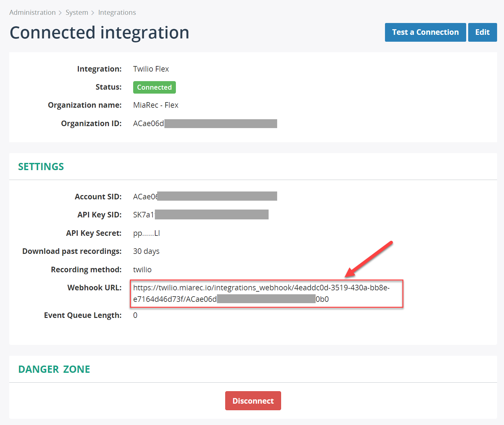504x425 pixels.
Task: Click the API Key Secret masked value
Action: click(x=147, y=233)
